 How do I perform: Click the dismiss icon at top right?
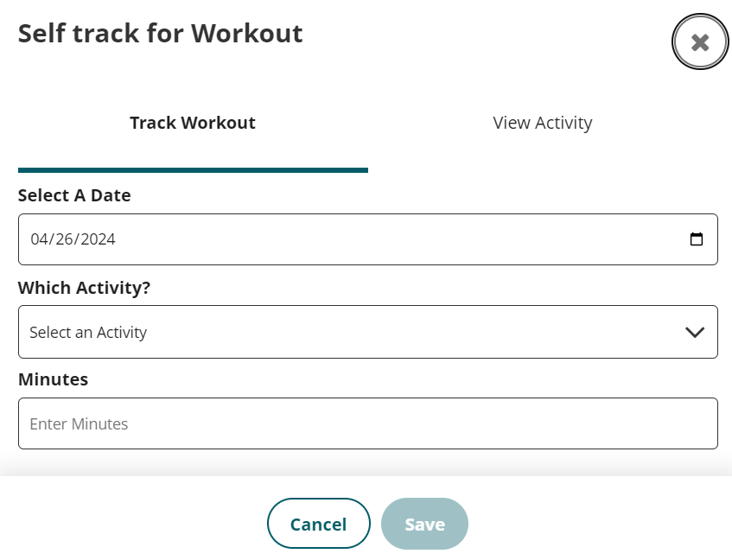pyautogui.click(x=699, y=41)
